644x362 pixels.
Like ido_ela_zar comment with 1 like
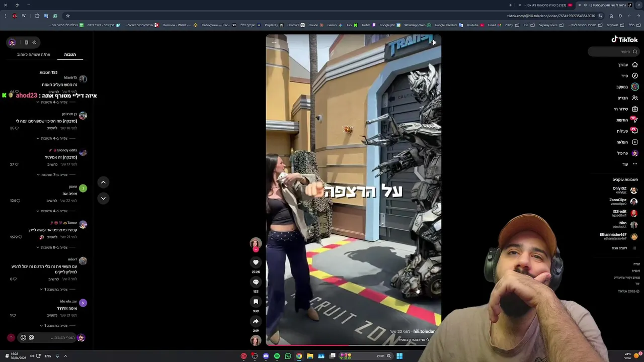point(15,315)
